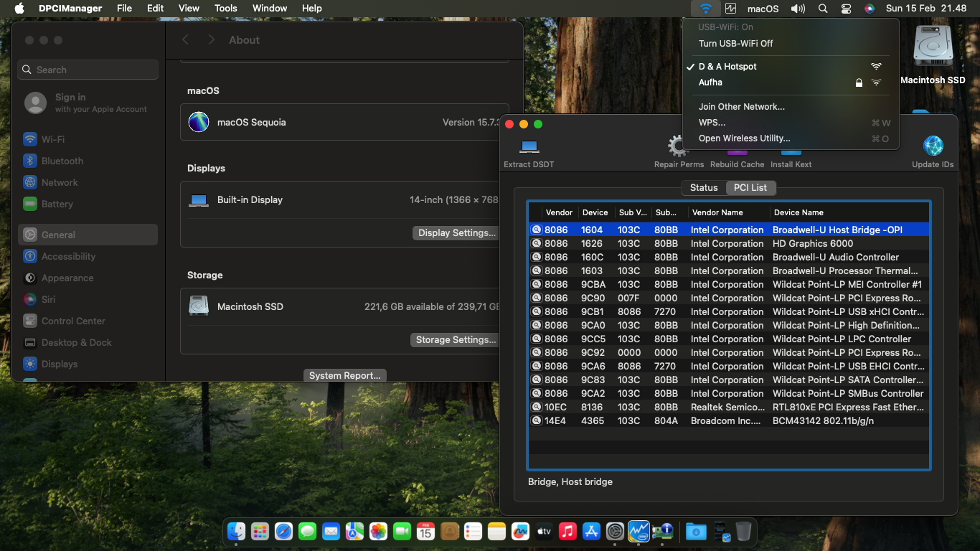Open the Tools menu
The height and width of the screenshot is (551, 980).
pos(225,9)
